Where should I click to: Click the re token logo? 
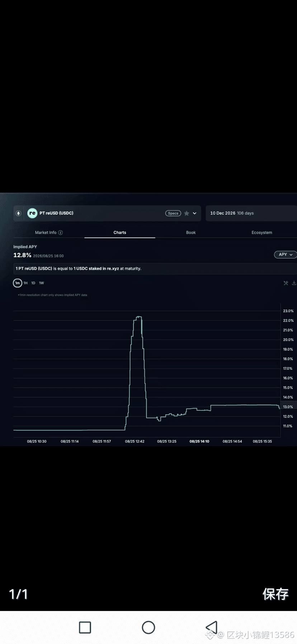point(32,213)
